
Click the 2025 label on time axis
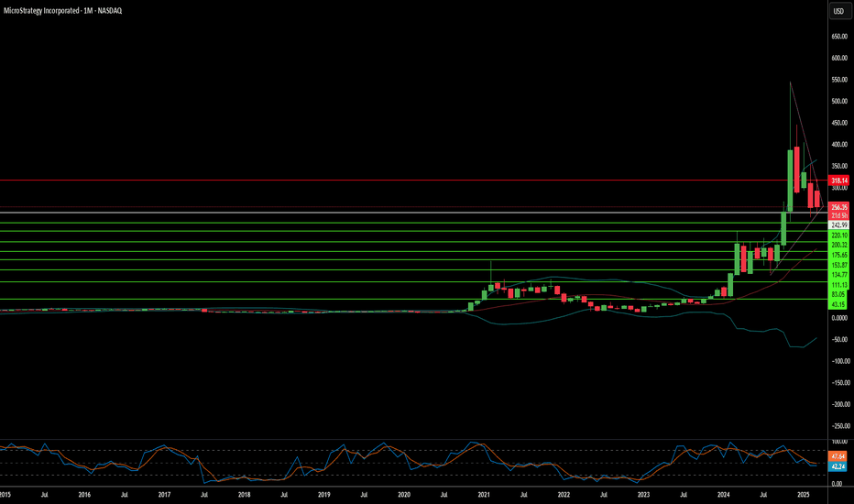[x=803, y=495]
